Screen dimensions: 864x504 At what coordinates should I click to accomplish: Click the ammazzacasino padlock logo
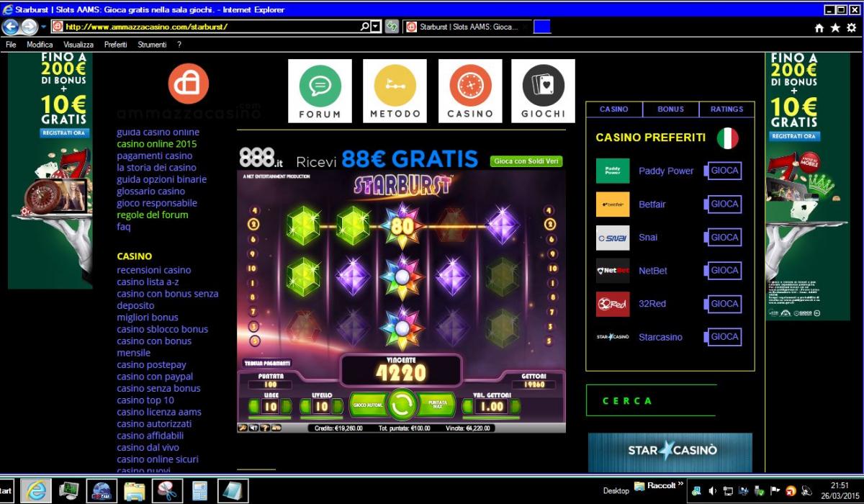point(189,84)
